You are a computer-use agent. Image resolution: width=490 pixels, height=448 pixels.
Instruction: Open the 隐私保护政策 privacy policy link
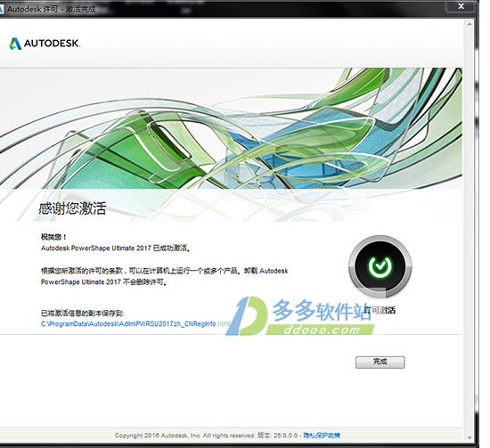tap(322, 436)
